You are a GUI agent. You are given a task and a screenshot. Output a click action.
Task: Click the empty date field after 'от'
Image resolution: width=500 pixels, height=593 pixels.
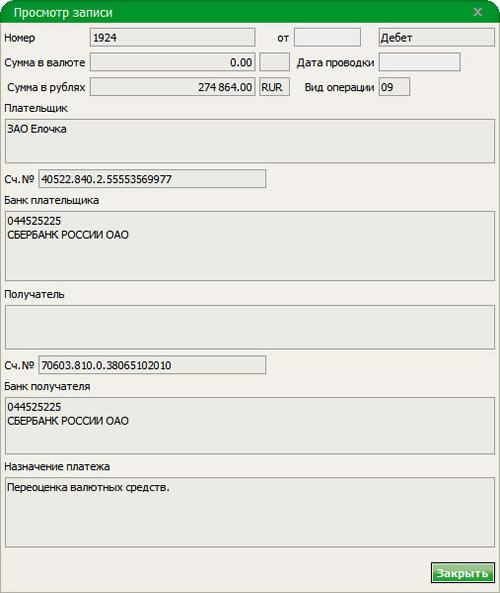(x=327, y=38)
